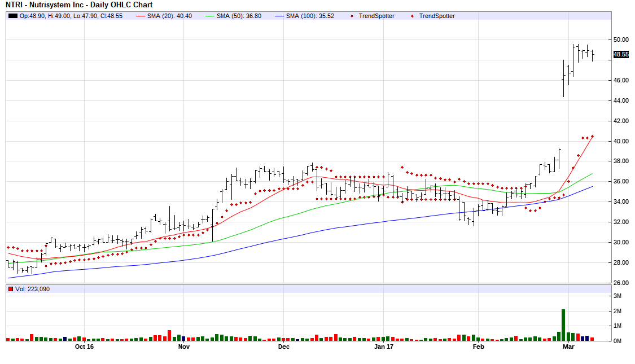Click the latest price bar near 48.55
The height and width of the screenshot is (364, 635).
click(593, 55)
